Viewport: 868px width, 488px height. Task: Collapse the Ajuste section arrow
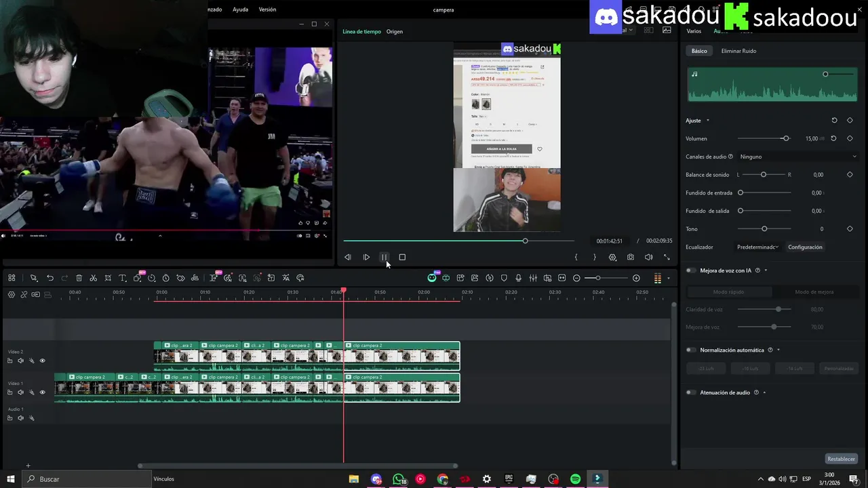click(x=707, y=121)
